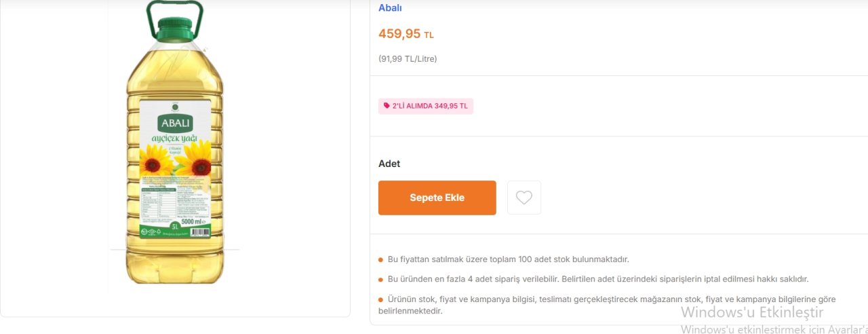This screenshot has height=334, width=868.
Task: Click the green bottle cap
Action: pyautogui.click(x=176, y=30)
